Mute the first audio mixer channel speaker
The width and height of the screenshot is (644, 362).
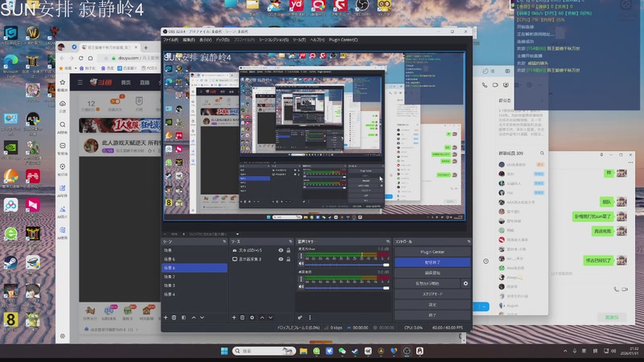[x=301, y=264]
